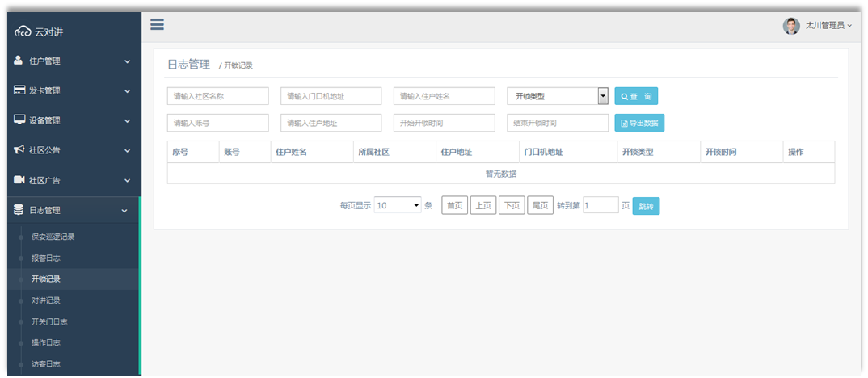The width and height of the screenshot is (868, 378).
Task: Go to 尾页 last page
Action: [540, 205]
